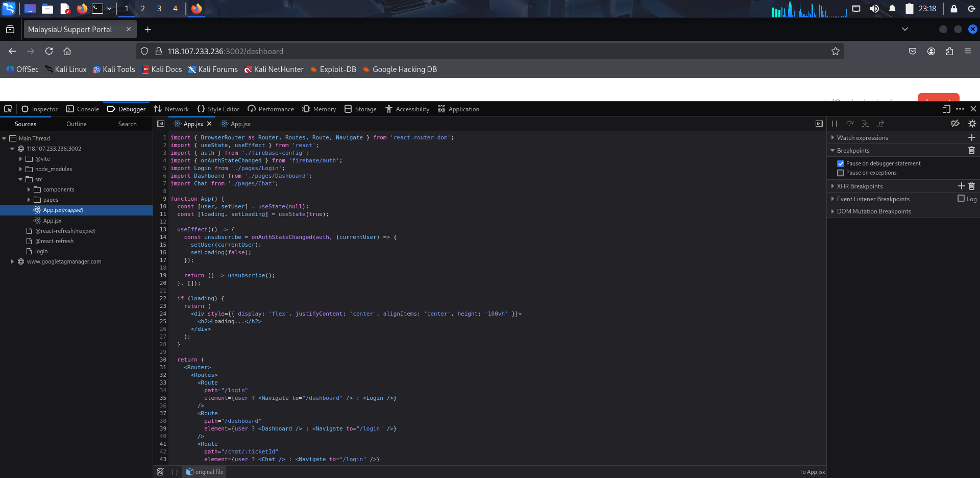Click the pretty print braces icon
Viewport: 980px width, 478px height.
click(x=175, y=472)
